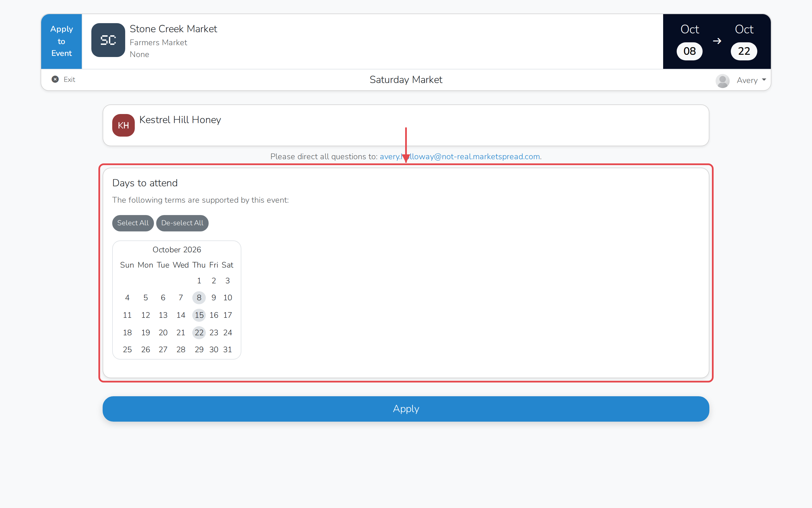Screen dimensions: 812x508
Task: Click calendar day 16
Action: click(214, 315)
